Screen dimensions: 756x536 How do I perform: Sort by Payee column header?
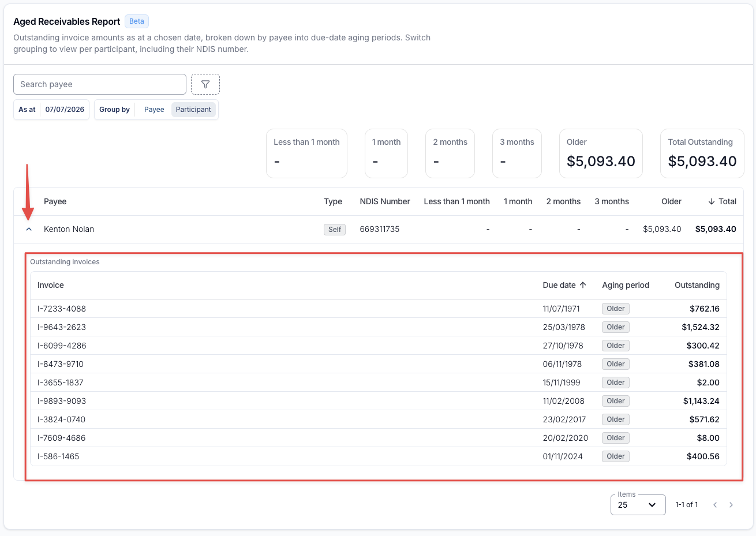tap(55, 201)
